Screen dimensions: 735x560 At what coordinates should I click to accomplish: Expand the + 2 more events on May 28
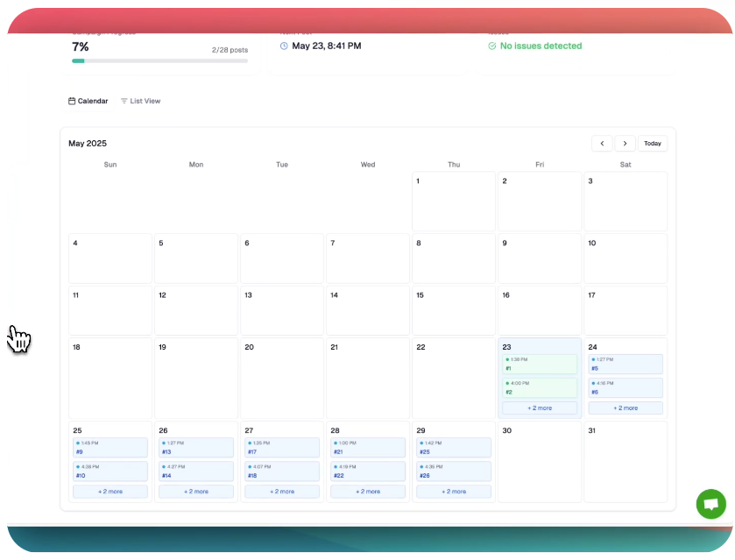[367, 492]
